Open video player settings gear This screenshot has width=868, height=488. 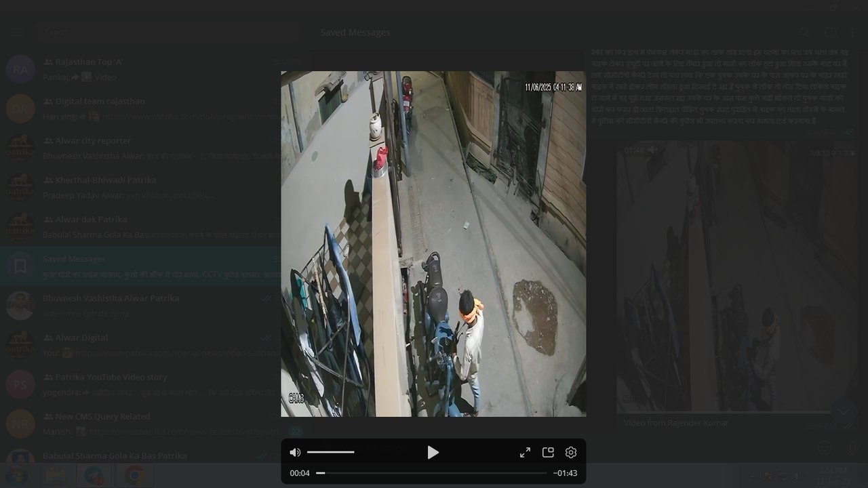pos(571,452)
